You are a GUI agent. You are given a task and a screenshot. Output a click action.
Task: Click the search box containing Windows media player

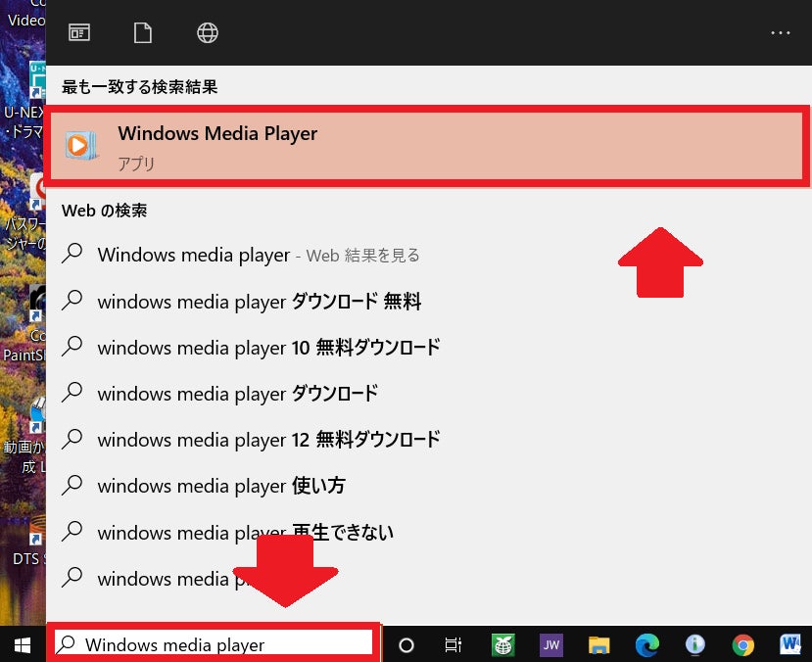tap(214, 644)
